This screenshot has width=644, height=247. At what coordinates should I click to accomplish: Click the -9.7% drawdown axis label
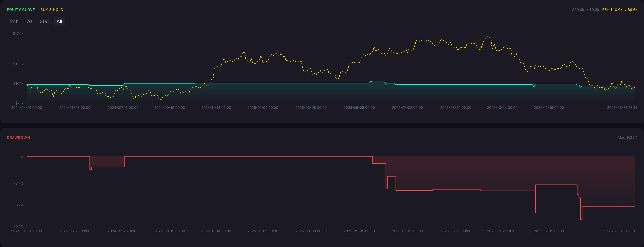pyautogui.click(x=19, y=226)
